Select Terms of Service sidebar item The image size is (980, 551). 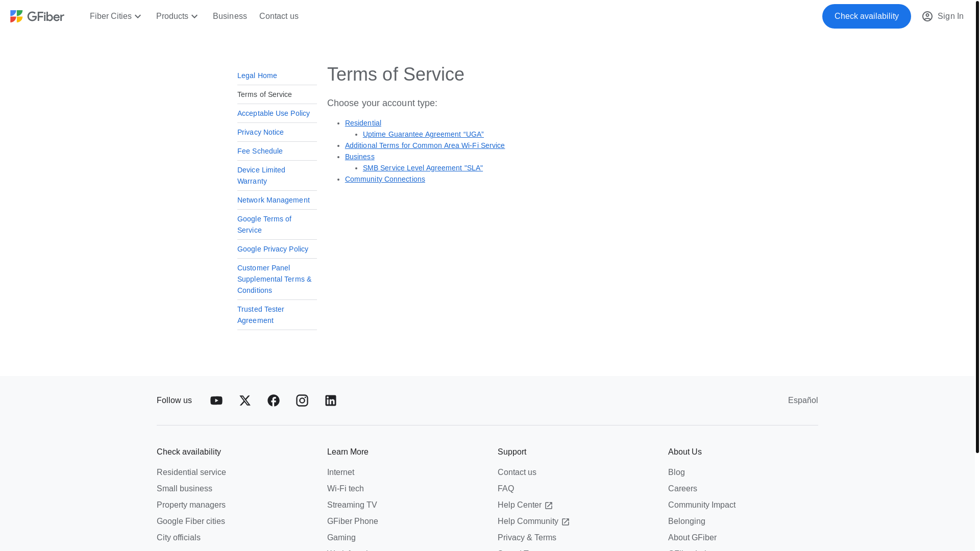264,94
